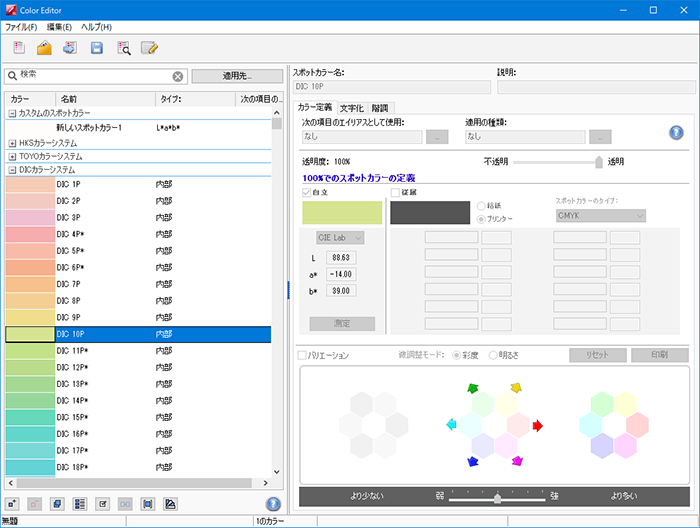
Task: Click the リセット button
Action: 598,355
